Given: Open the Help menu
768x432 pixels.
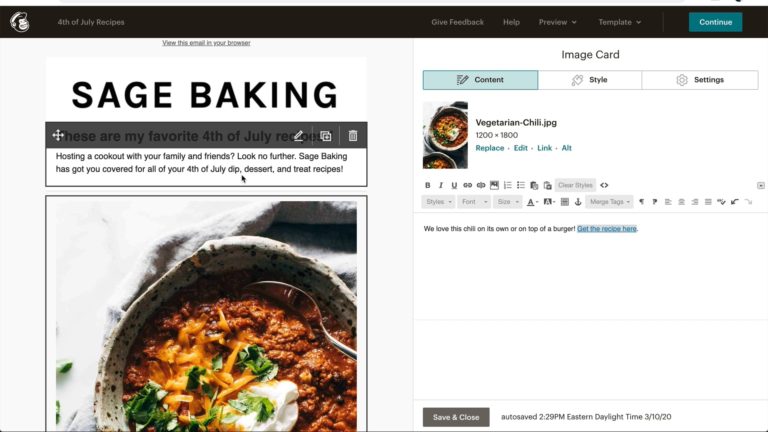Looking at the screenshot, I should [511, 22].
